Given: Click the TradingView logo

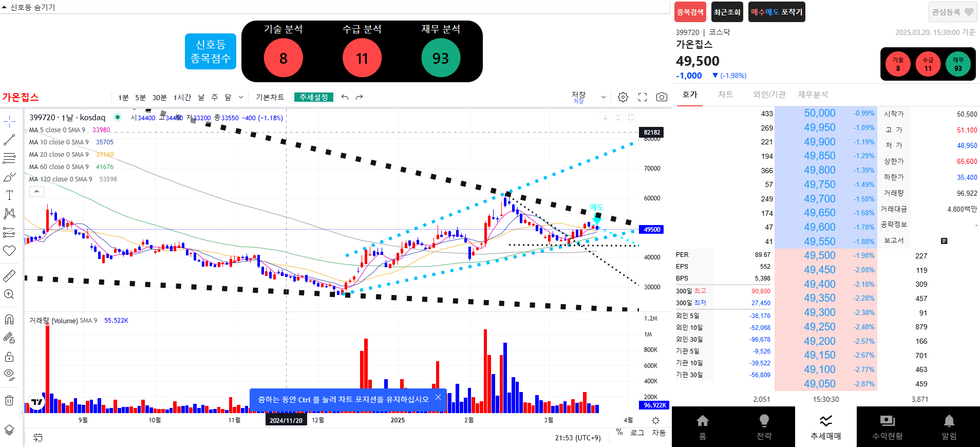Looking at the screenshot, I should click(x=37, y=402).
